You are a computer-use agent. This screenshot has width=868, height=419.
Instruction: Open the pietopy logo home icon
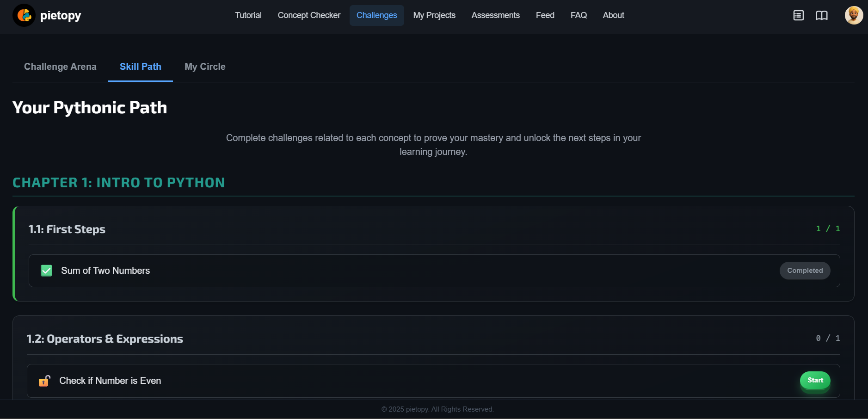pyautogui.click(x=24, y=15)
